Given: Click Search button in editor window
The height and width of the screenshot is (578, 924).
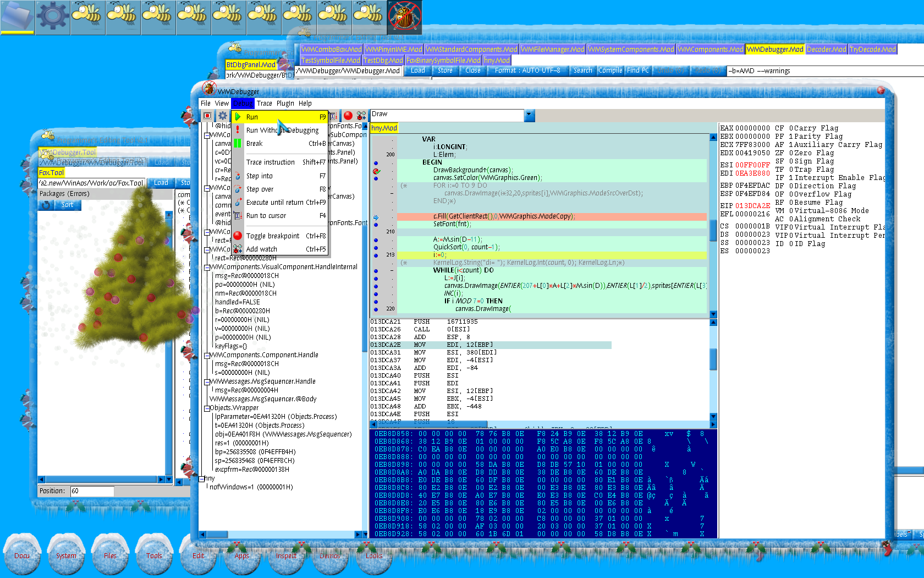Looking at the screenshot, I should (x=582, y=70).
